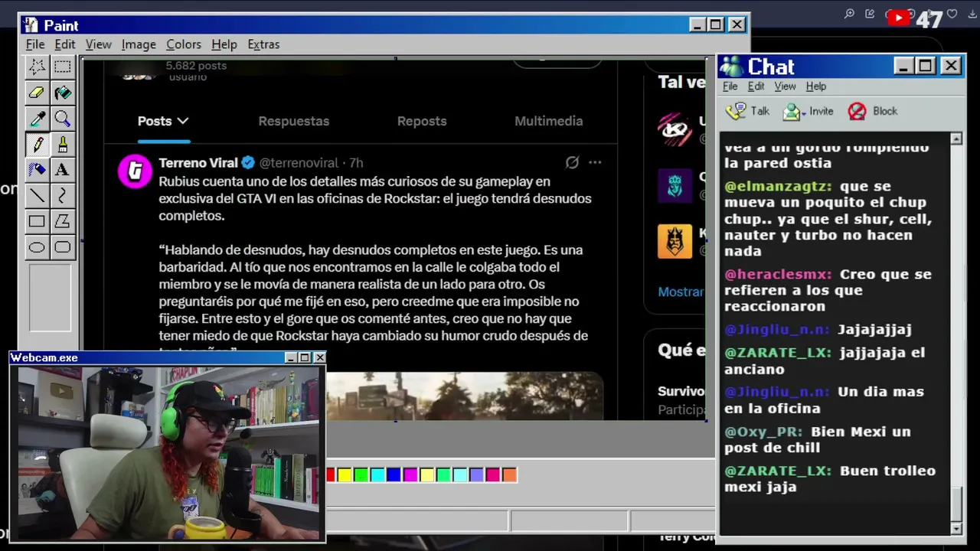
Task: Select the Polygon shape tool
Action: point(63,222)
